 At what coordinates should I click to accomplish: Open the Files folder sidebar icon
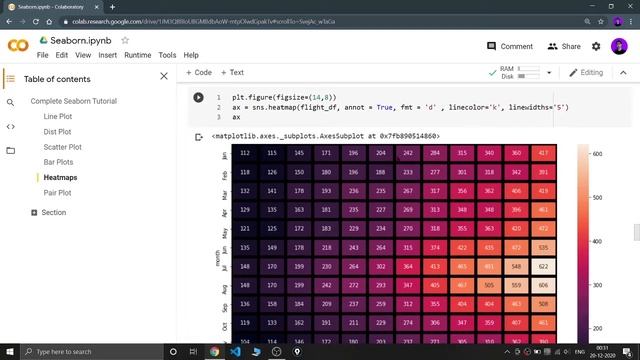[11, 150]
